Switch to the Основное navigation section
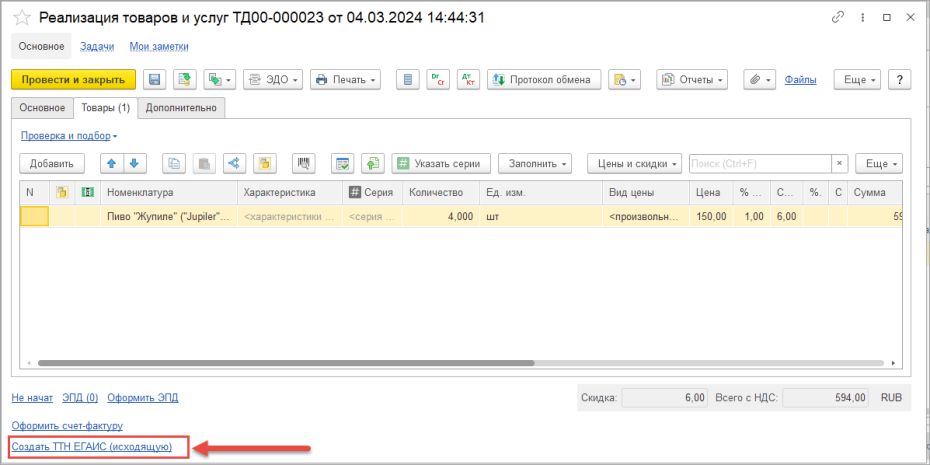This screenshot has width=930, height=465. tap(42, 46)
